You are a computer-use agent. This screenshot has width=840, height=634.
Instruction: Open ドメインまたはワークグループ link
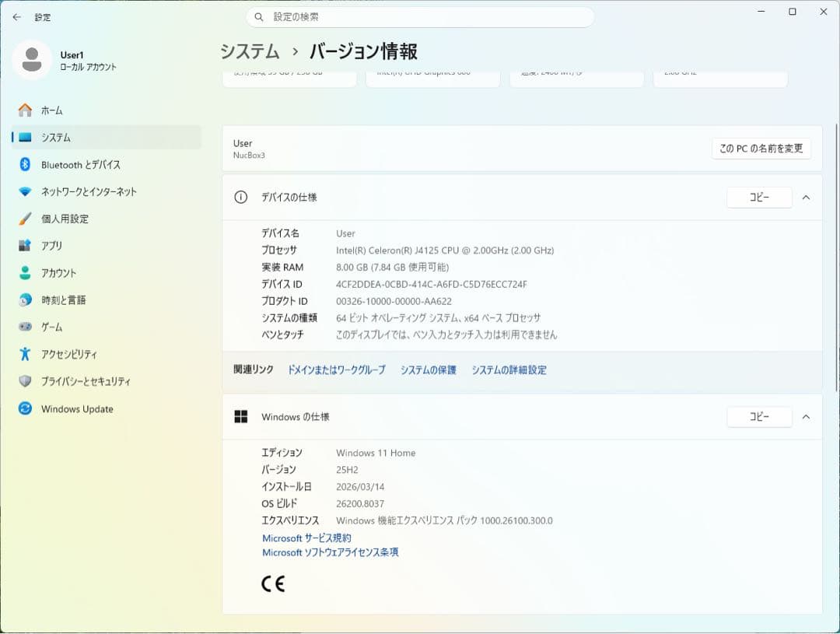[x=337, y=370]
